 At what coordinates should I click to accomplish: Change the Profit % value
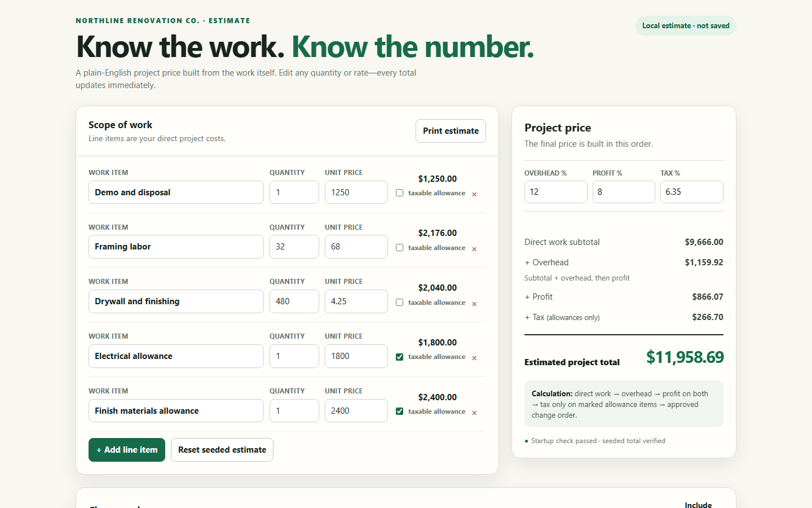tap(624, 192)
